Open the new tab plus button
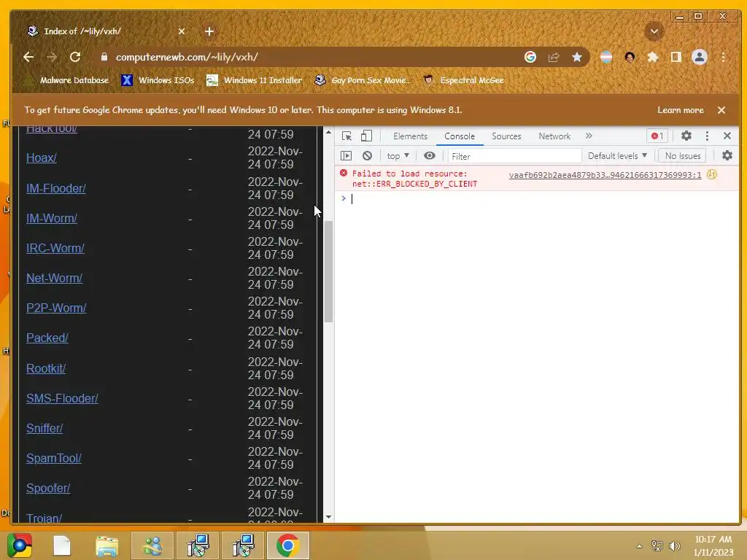747x560 pixels. click(x=209, y=31)
